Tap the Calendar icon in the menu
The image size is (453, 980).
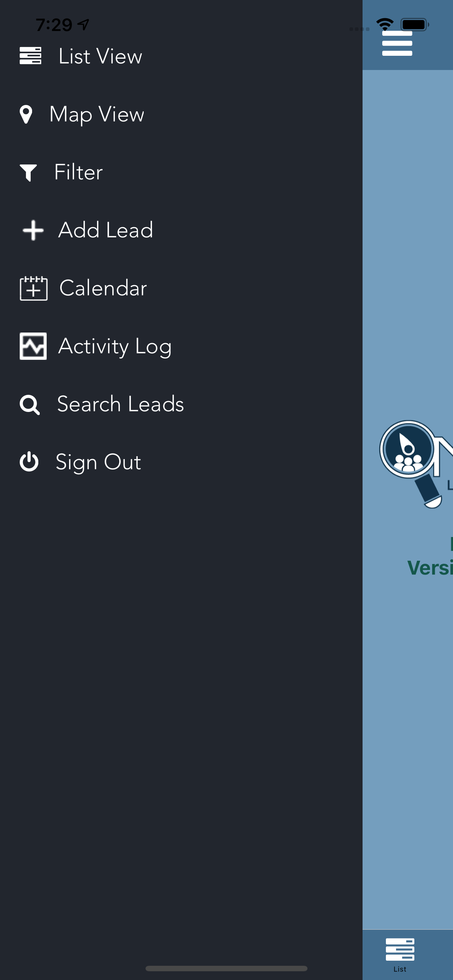pyautogui.click(x=34, y=288)
